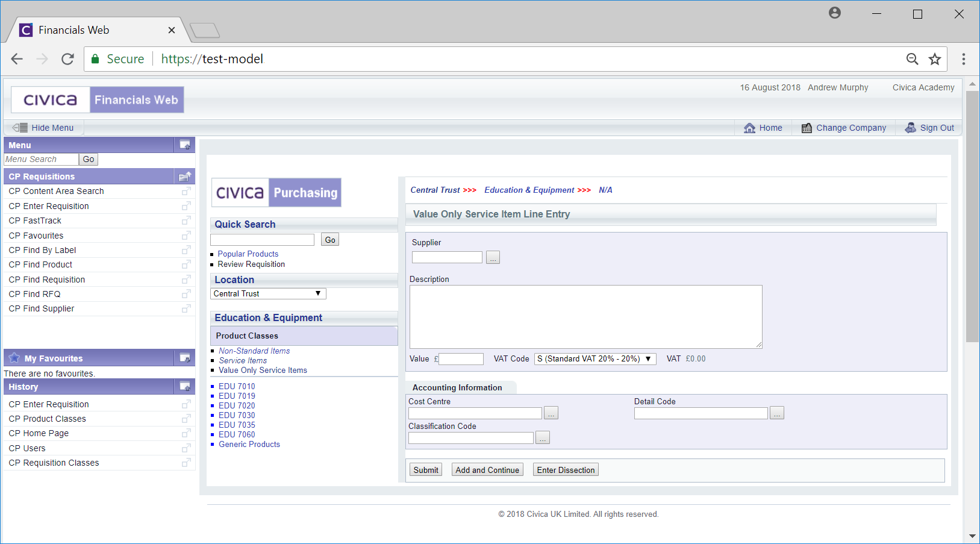Open the Detail Code lookup ellipsis button
The height and width of the screenshot is (544, 980).
[776, 413]
